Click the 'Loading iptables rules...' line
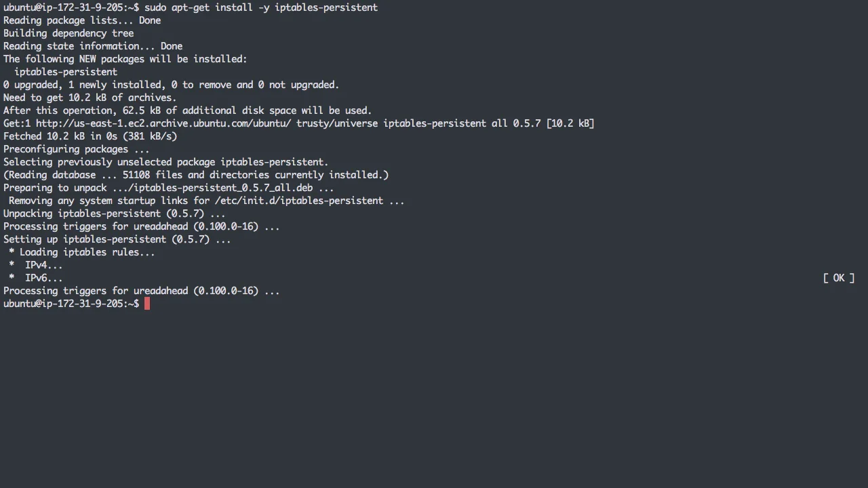868x488 pixels. coord(82,252)
